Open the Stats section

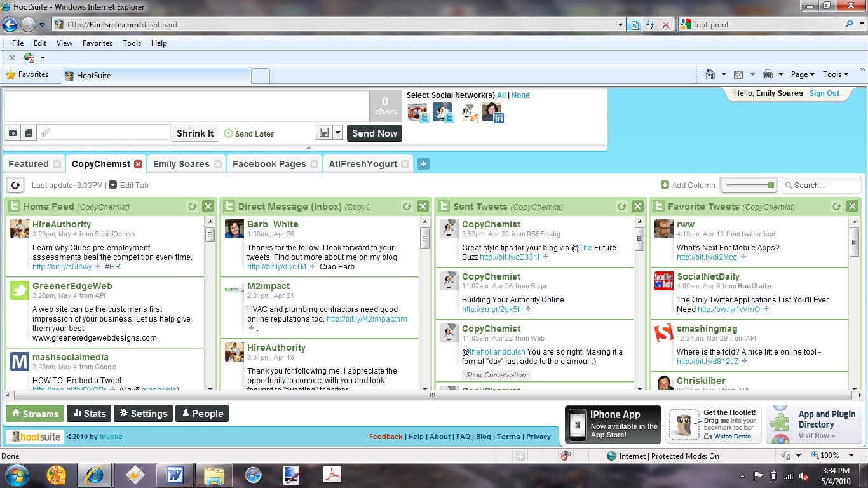(89, 414)
